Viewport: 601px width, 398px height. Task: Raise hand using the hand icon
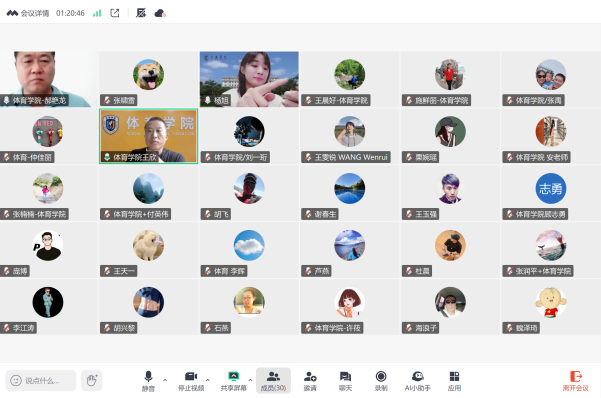(x=92, y=380)
